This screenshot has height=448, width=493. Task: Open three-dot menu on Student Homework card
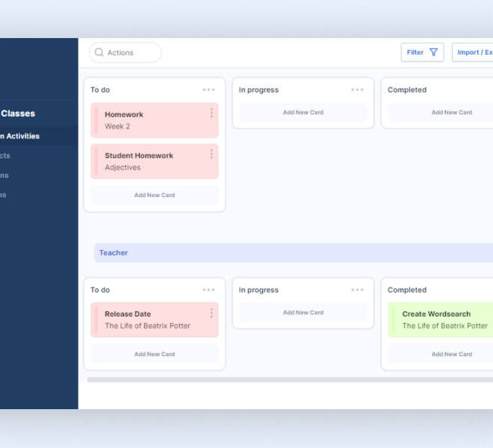211,154
